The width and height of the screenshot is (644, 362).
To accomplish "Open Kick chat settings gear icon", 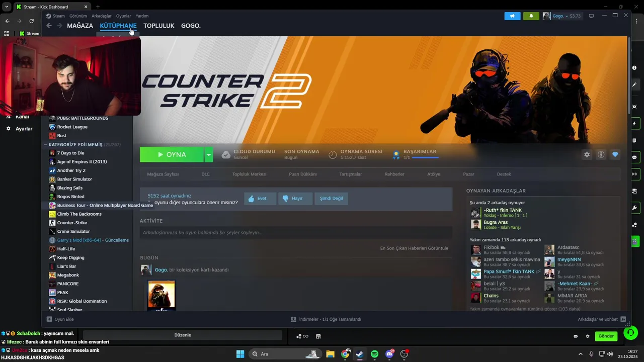I will pyautogui.click(x=587, y=336).
